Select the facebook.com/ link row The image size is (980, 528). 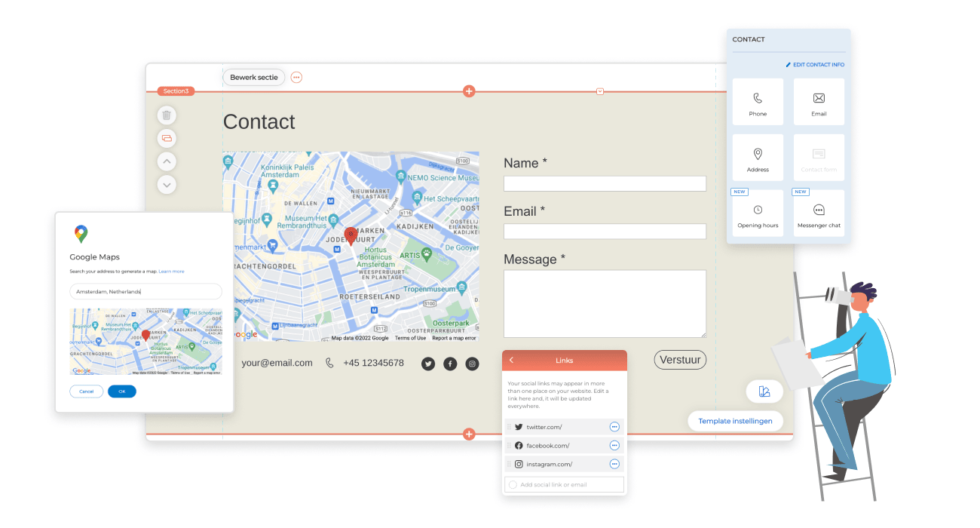(x=564, y=446)
